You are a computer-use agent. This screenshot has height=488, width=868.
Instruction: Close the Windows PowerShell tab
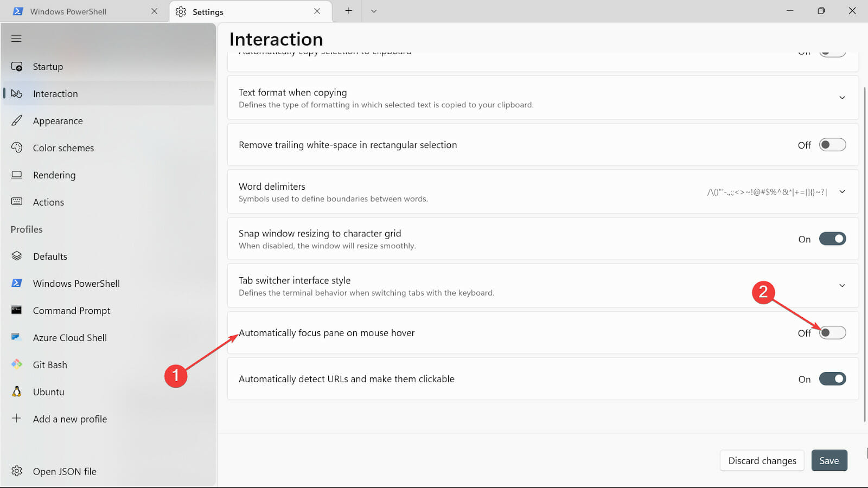tap(155, 11)
